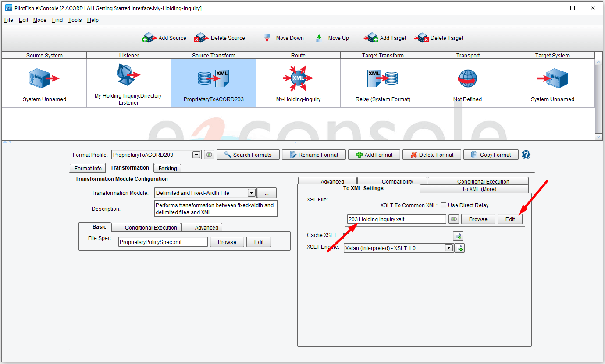Switch to the Format Info tab

point(88,168)
